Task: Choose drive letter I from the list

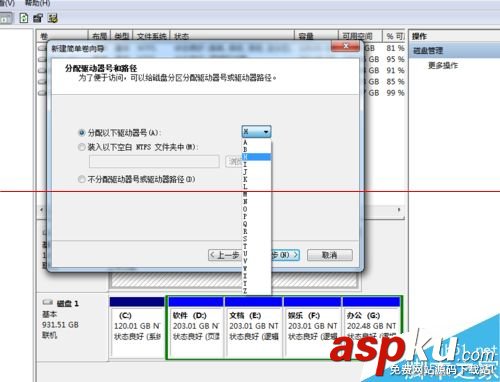Action: (256, 164)
